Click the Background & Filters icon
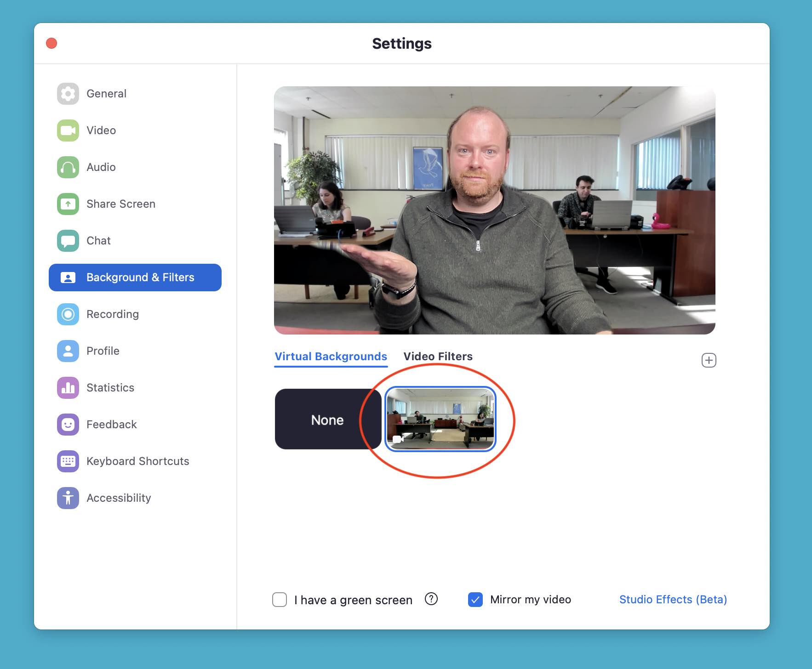Screen dimensions: 812x669 pyautogui.click(x=68, y=278)
